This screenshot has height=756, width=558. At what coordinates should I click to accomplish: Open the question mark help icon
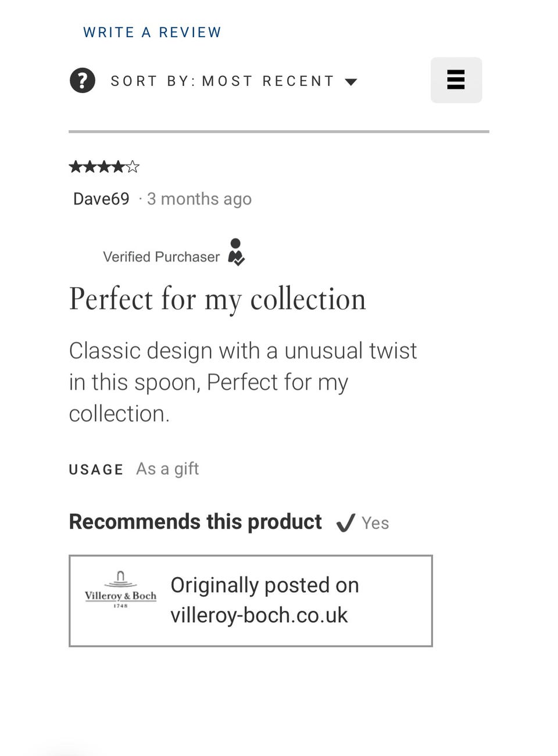(x=83, y=80)
